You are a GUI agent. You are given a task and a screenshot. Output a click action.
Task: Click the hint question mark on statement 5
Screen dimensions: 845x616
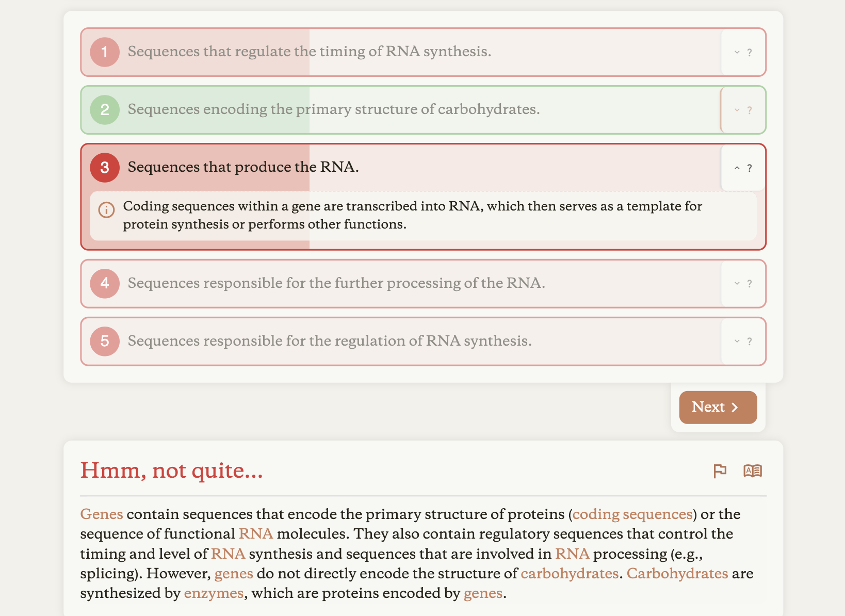pyautogui.click(x=750, y=341)
